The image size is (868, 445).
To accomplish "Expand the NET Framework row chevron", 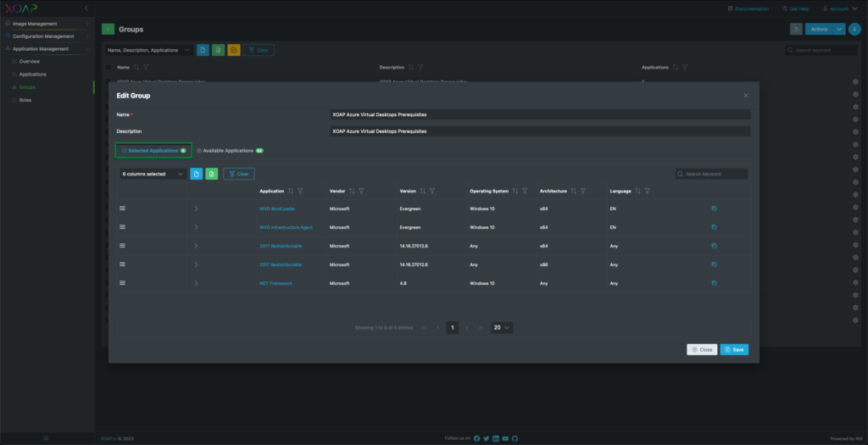I will point(196,283).
